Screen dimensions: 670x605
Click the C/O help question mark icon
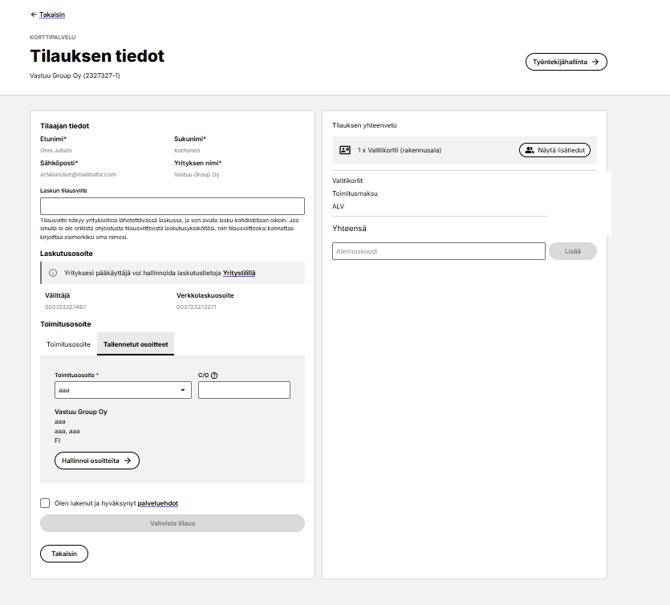click(x=215, y=376)
